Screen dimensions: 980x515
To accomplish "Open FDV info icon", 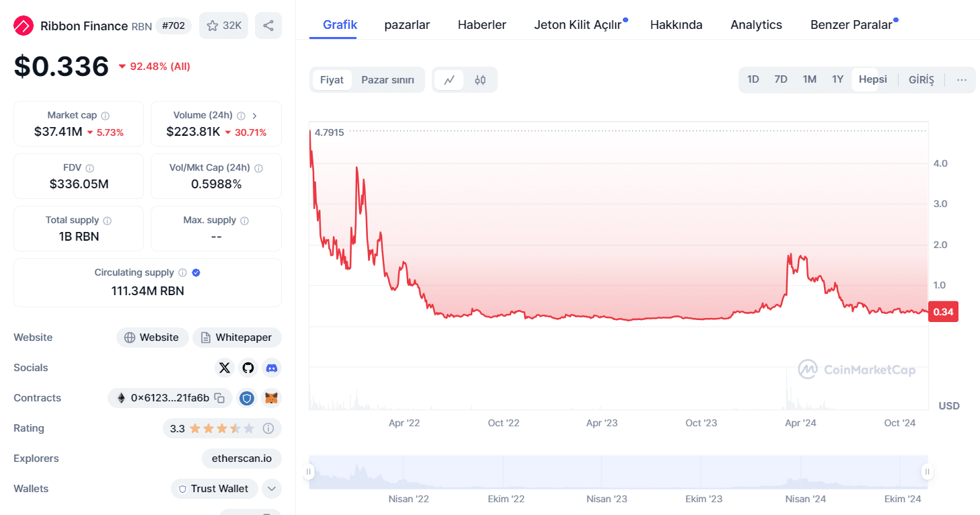I will (x=89, y=168).
